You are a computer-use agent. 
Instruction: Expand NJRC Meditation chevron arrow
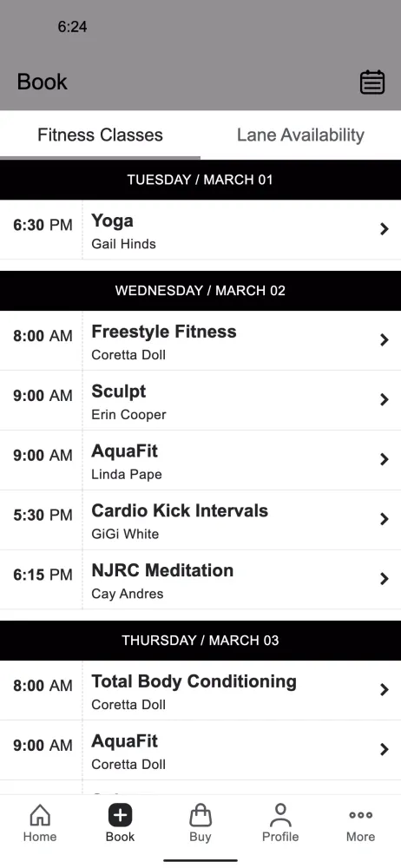[385, 579]
